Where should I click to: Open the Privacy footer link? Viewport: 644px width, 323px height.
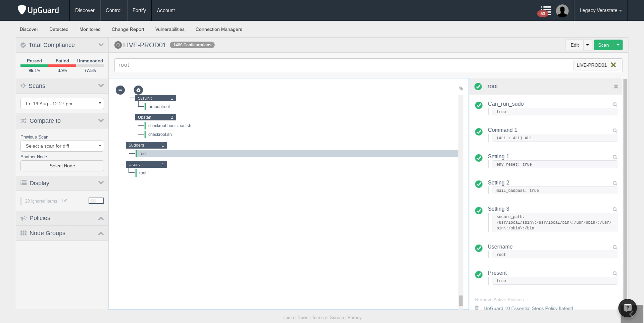tap(354, 317)
